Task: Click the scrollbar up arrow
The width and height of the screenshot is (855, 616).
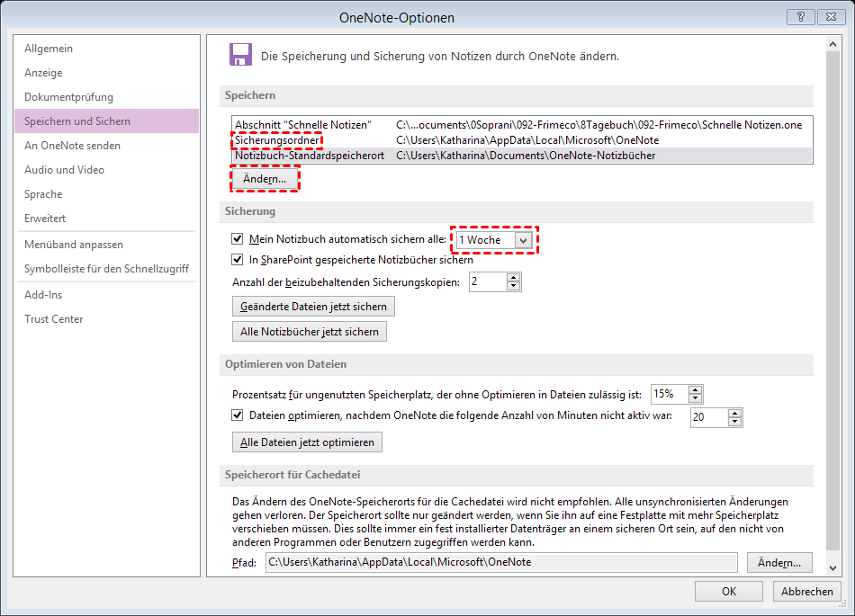Action: pos(832,44)
